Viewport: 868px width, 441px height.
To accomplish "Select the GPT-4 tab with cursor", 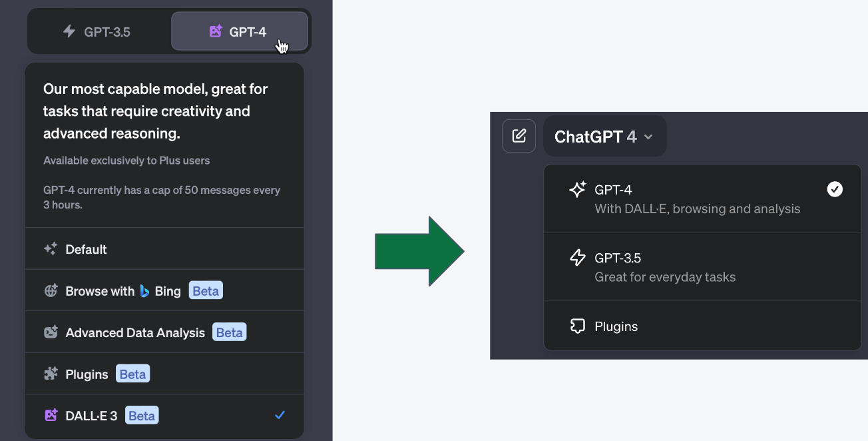I will [x=240, y=31].
